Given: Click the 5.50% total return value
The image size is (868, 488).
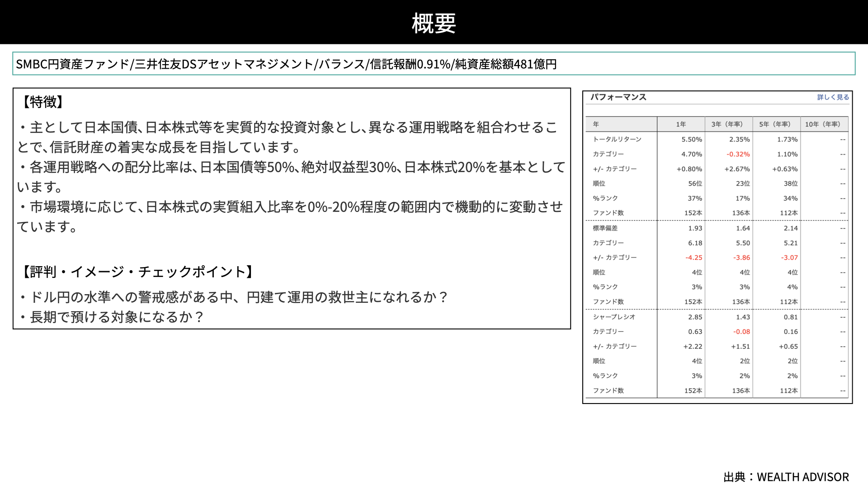Looking at the screenshot, I should pos(692,140).
